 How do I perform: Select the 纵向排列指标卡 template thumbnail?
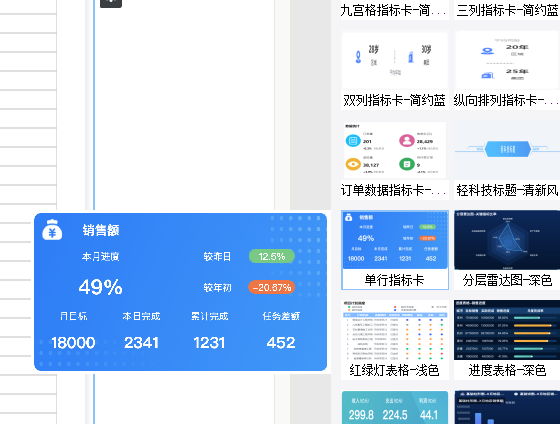(x=507, y=60)
